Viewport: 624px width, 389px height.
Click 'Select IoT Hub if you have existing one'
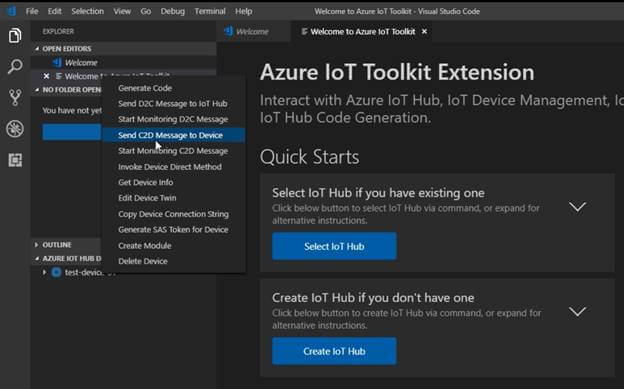[x=378, y=193]
